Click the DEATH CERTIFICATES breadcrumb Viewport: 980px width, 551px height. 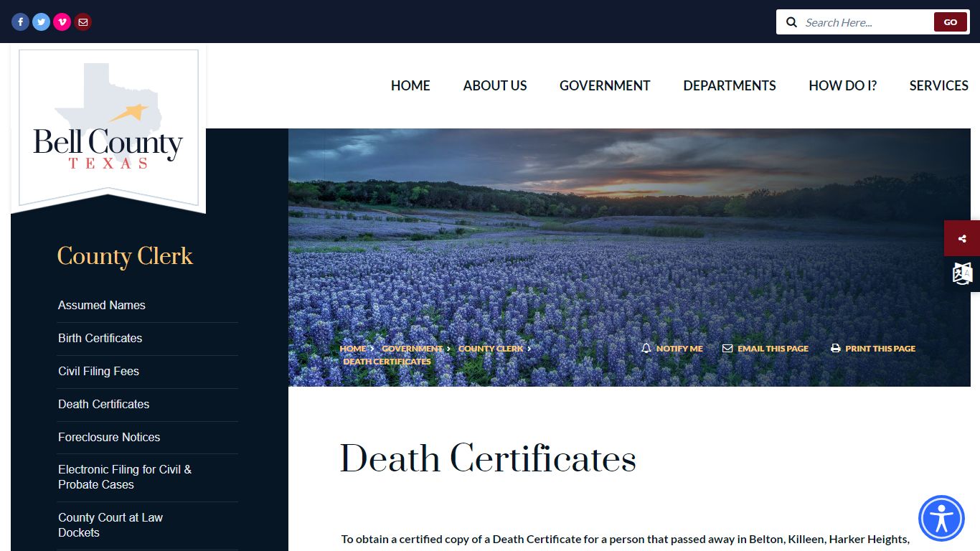click(x=387, y=362)
